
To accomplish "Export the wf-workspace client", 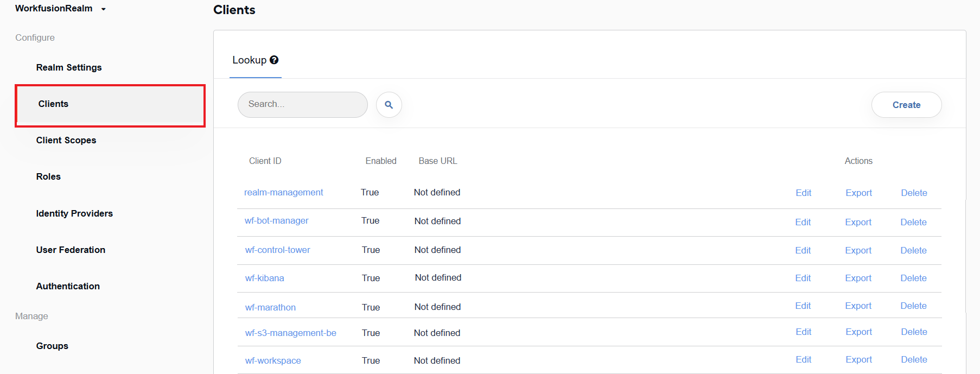I will (x=858, y=359).
